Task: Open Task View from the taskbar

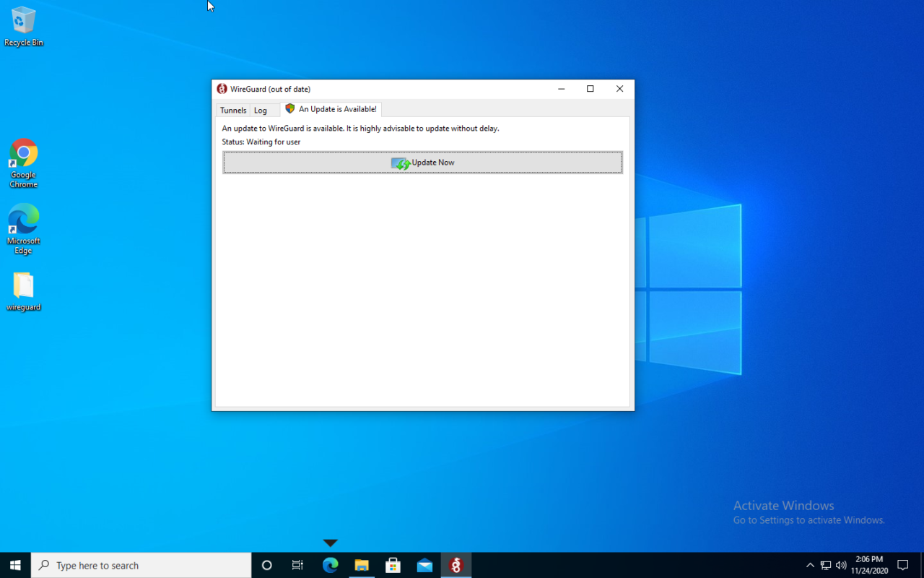Action: coord(297,565)
